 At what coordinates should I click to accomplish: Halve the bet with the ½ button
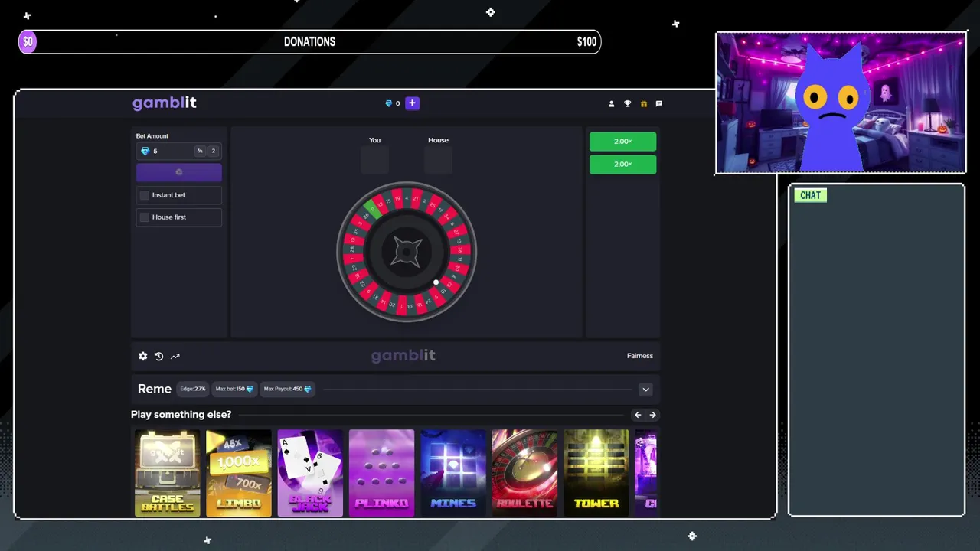point(200,152)
